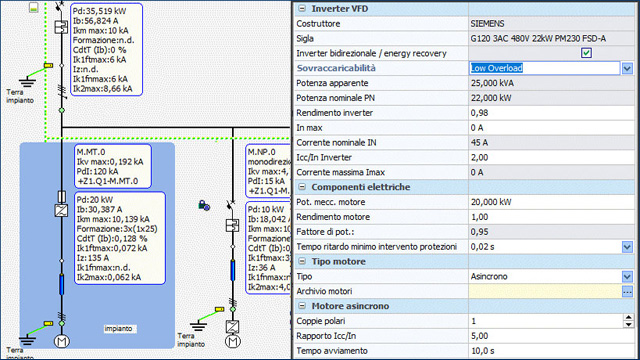Viewport: 640px width, 360px height.
Task: Click the Rendimento inverter 0,98 field
Action: point(551,113)
